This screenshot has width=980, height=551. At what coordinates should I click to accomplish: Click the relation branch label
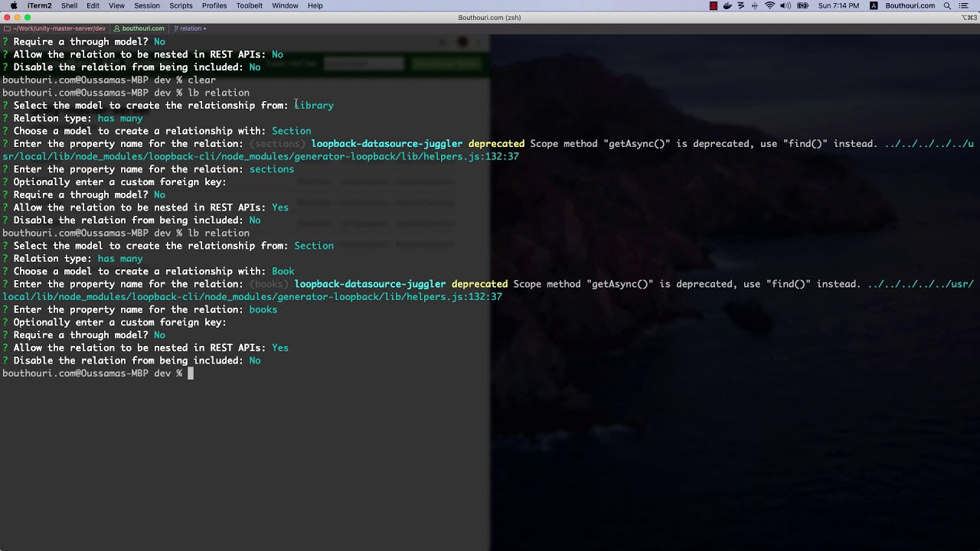(191, 28)
